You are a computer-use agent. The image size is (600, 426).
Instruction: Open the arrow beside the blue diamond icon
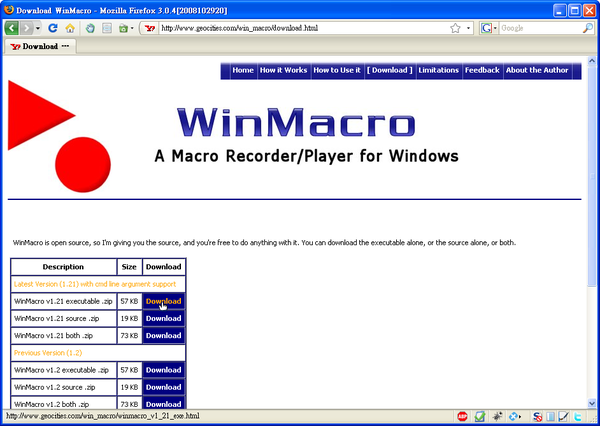(x=520, y=417)
